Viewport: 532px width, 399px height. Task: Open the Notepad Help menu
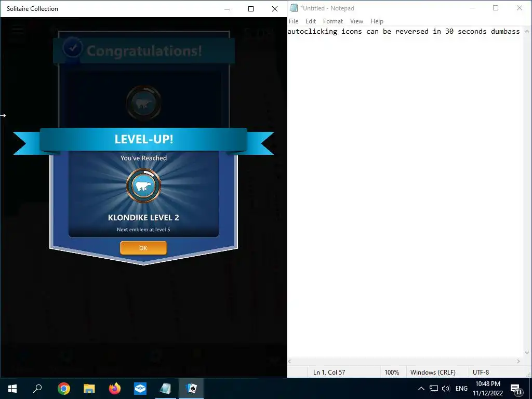pos(377,21)
